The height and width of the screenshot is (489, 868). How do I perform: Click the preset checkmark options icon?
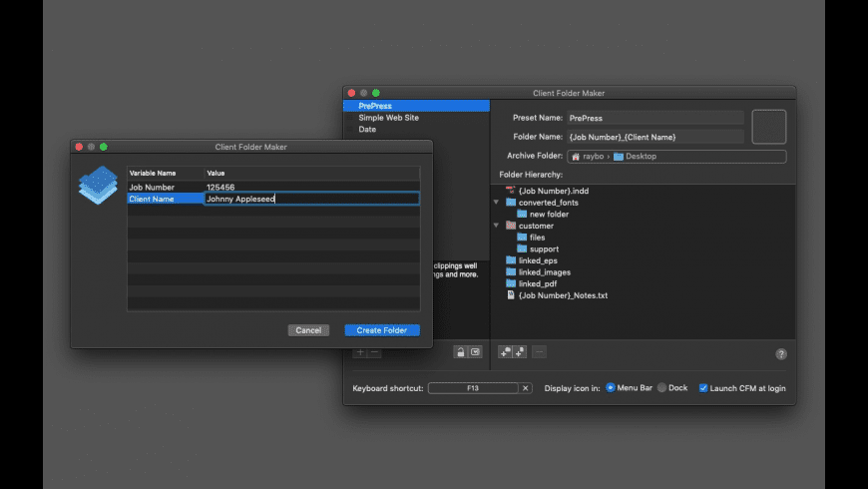coord(475,352)
